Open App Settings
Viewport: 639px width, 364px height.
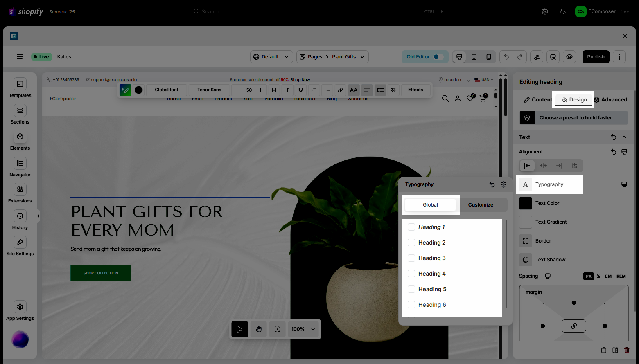20,311
